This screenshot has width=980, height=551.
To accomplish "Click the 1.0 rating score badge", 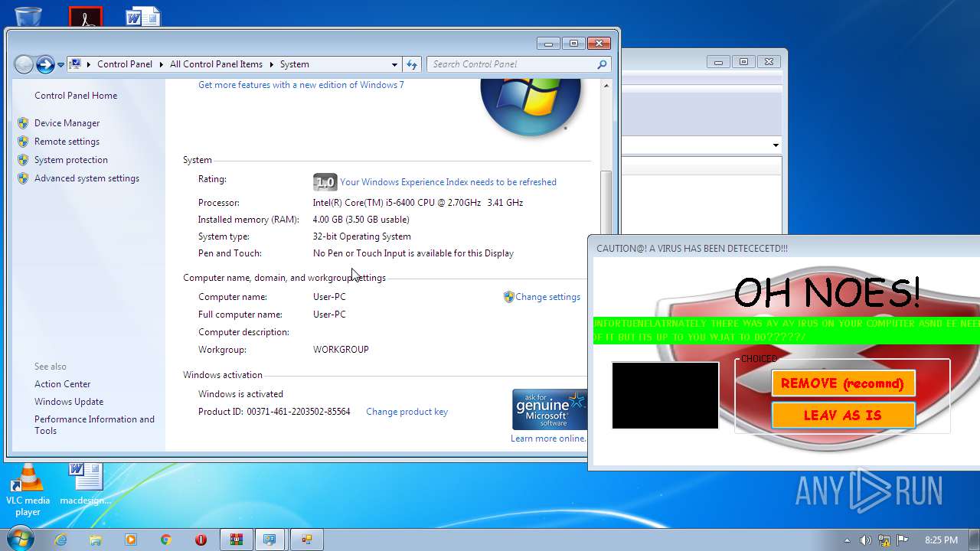I will click(x=325, y=182).
